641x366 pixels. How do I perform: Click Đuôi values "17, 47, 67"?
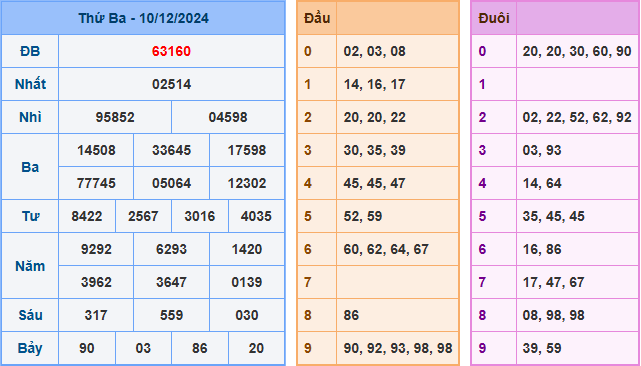(554, 282)
